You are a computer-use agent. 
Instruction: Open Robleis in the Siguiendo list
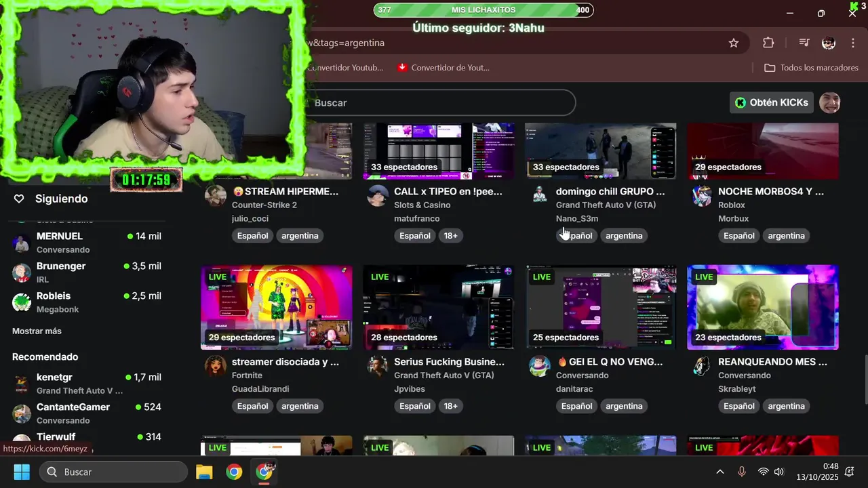pos(87,302)
